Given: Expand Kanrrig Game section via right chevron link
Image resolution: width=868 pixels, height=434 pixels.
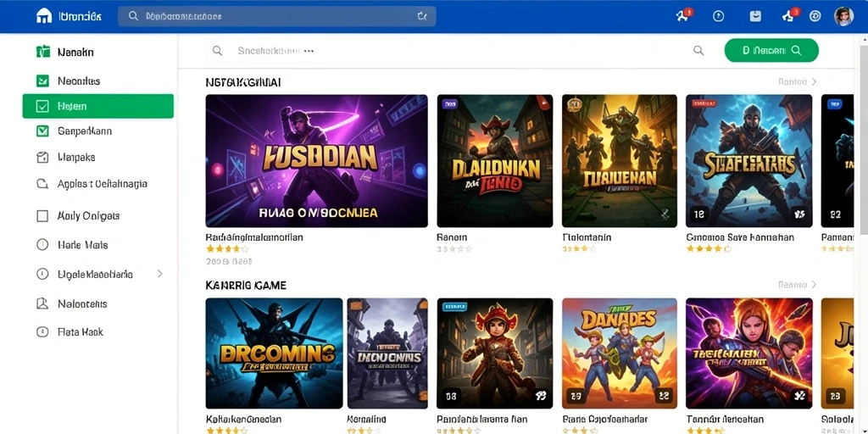Looking at the screenshot, I should click(x=798, y=285).
